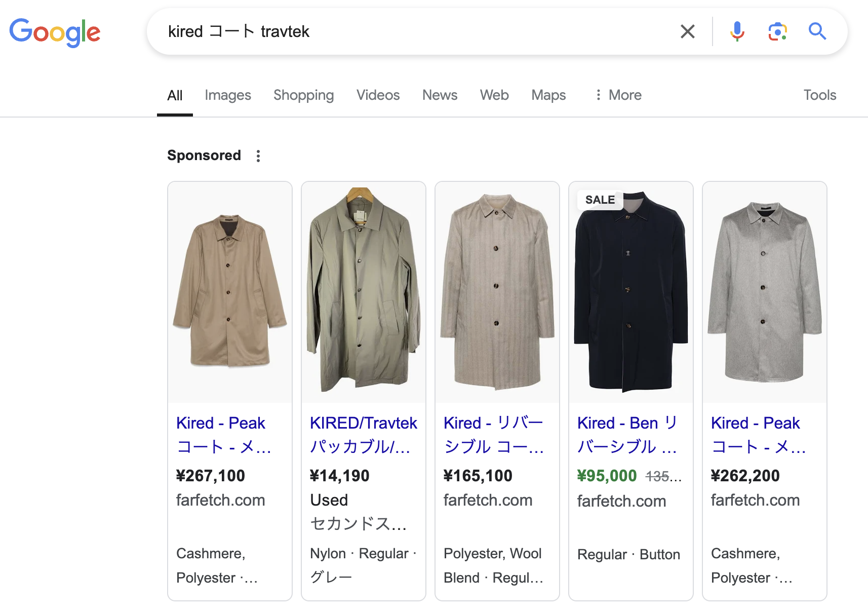Open the Kired - Peak link priced ¥262,200

point(759,435)
